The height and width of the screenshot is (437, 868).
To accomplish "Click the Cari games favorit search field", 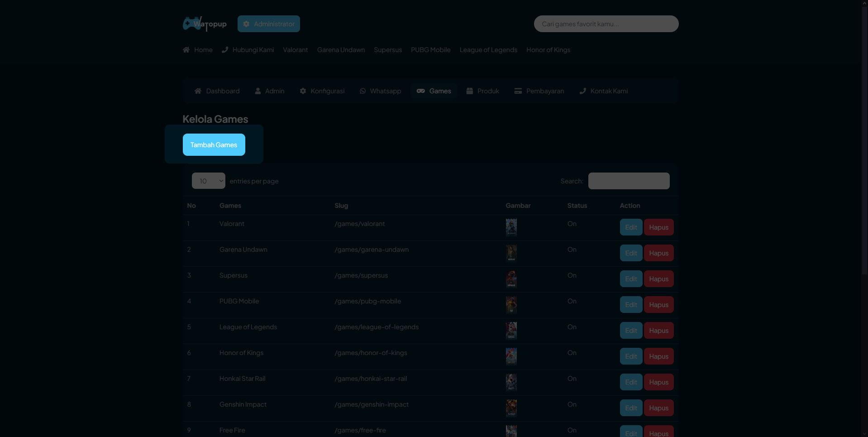I will 606,24.
